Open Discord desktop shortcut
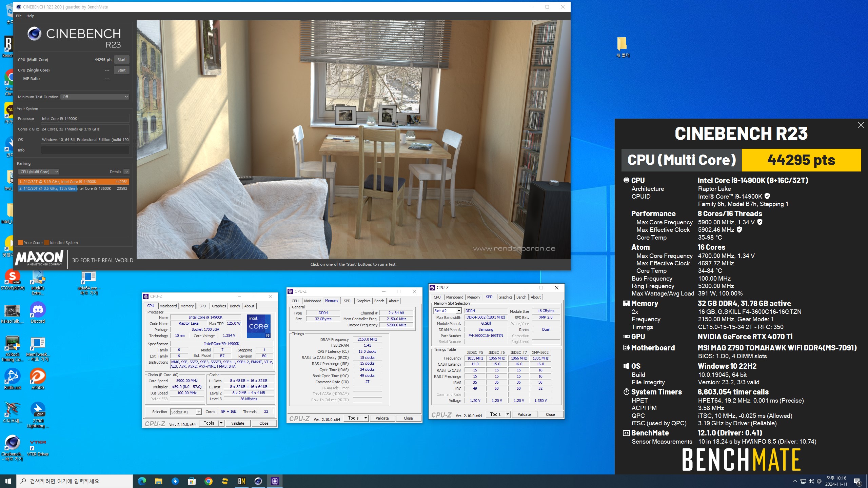Viewport: 868px width, 488px height. coord(38,313)
